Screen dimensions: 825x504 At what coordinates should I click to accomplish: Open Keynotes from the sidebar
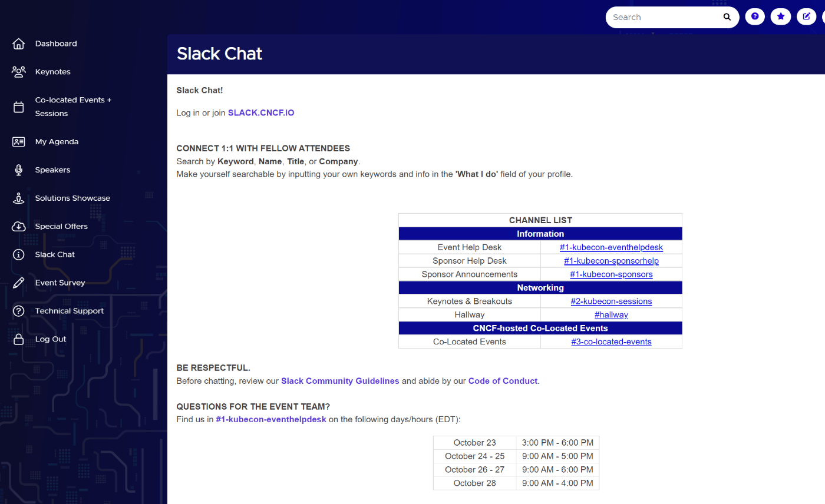[x=53, y=72]
